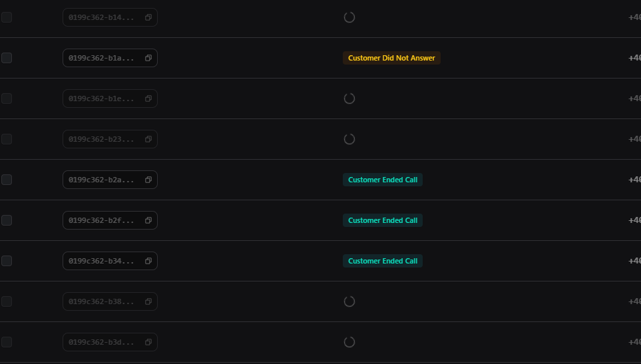641x364 pixels.
Task: Click the copy icon next to 0199c362-b23
Action: pyautogui.click(x=148, y=139)
